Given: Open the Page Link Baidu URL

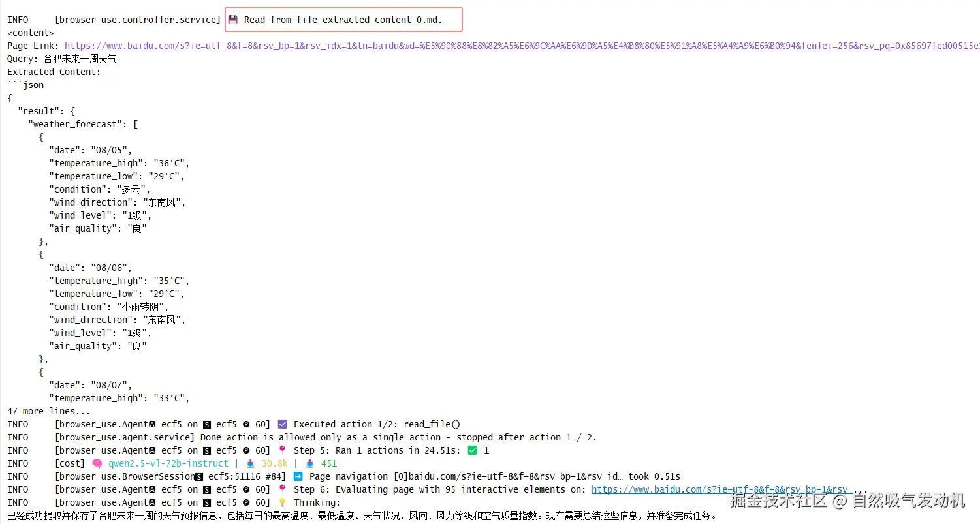Looking at the screenshot, I should tap(522, 46).
